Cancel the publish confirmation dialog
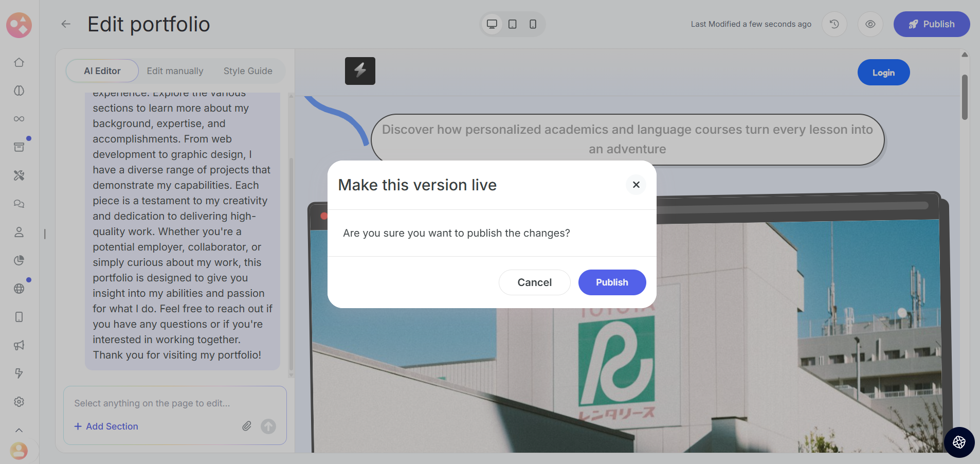Viewport: 980px width, 464px height. (534, 282)
